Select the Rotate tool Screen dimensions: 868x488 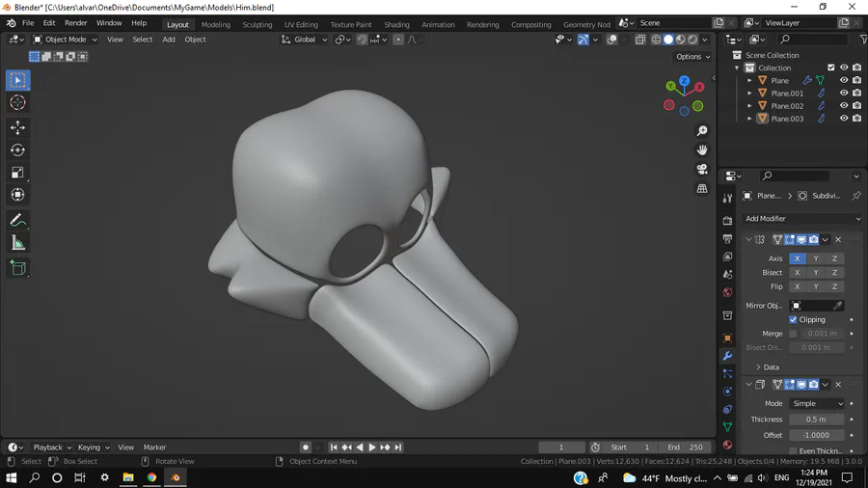[x=17, y=149]
